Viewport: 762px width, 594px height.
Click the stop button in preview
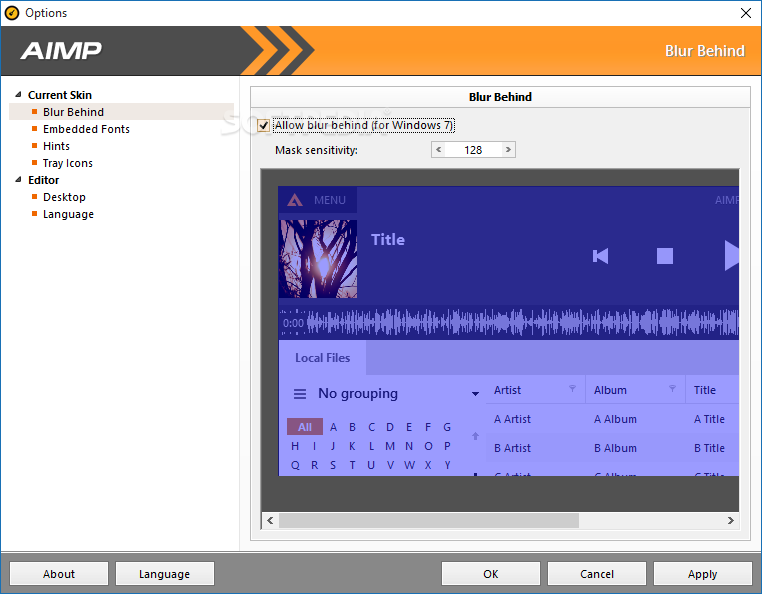(x=665, y=256)
